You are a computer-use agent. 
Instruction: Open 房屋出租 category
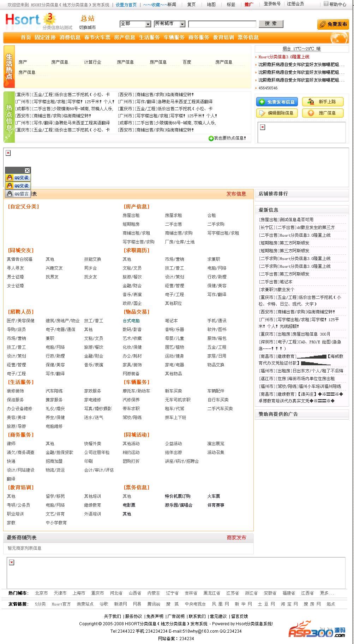[x=131, y=215]
